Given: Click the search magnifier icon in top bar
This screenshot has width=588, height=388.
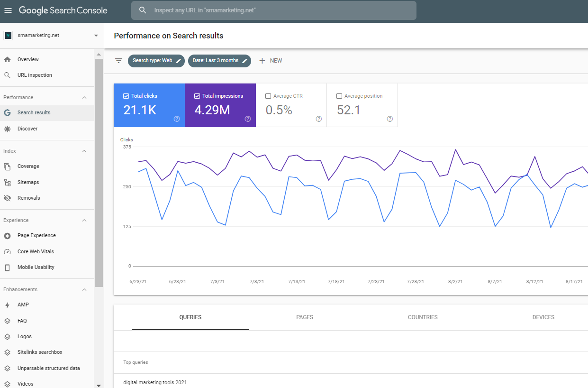Looking at the screenshot, I should (143, 10).
